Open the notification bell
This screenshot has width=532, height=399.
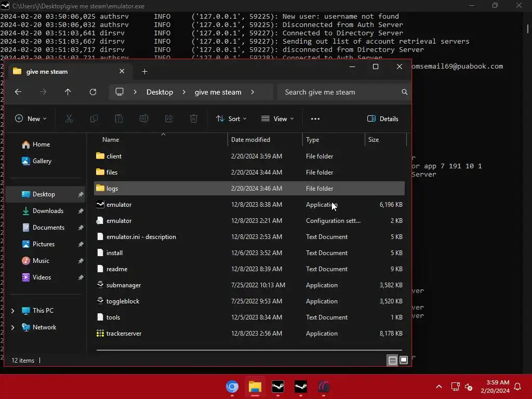[x=518, y=387]
